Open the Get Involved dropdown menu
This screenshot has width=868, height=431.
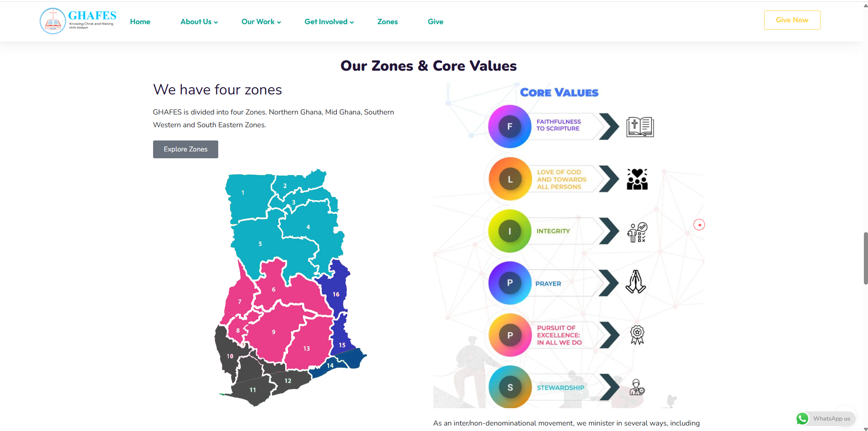point(329,22)
